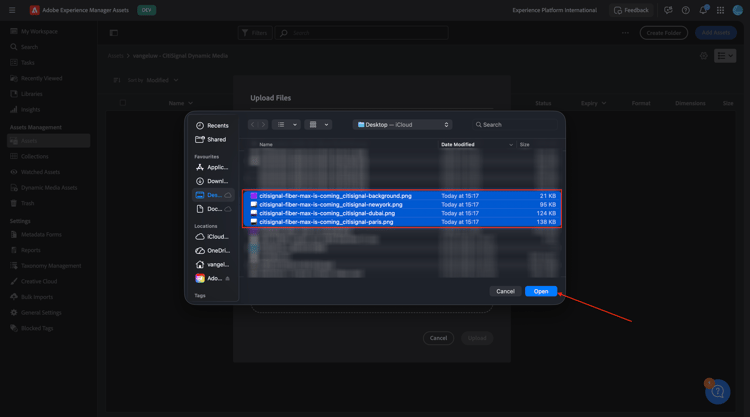The height and width of the screenshot is (417, 750).
Task: Sort by Name column in assets table
Action: (x=180, y=103)
